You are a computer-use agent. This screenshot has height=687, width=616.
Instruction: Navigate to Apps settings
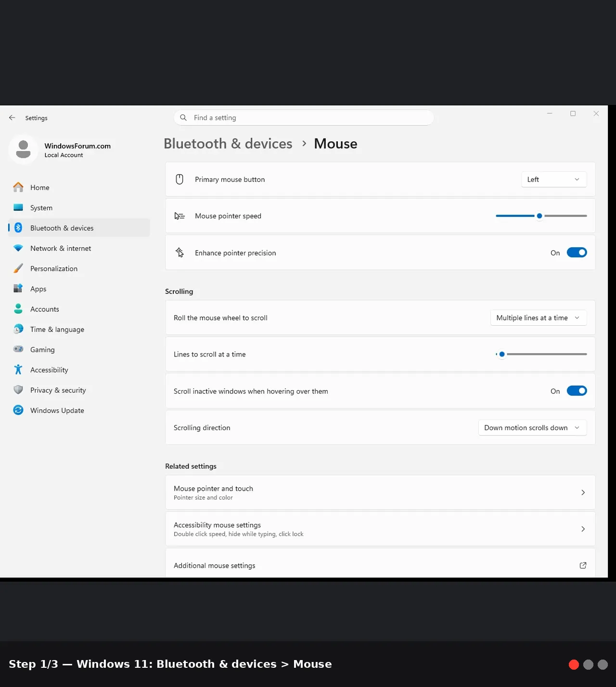[79, 289]
